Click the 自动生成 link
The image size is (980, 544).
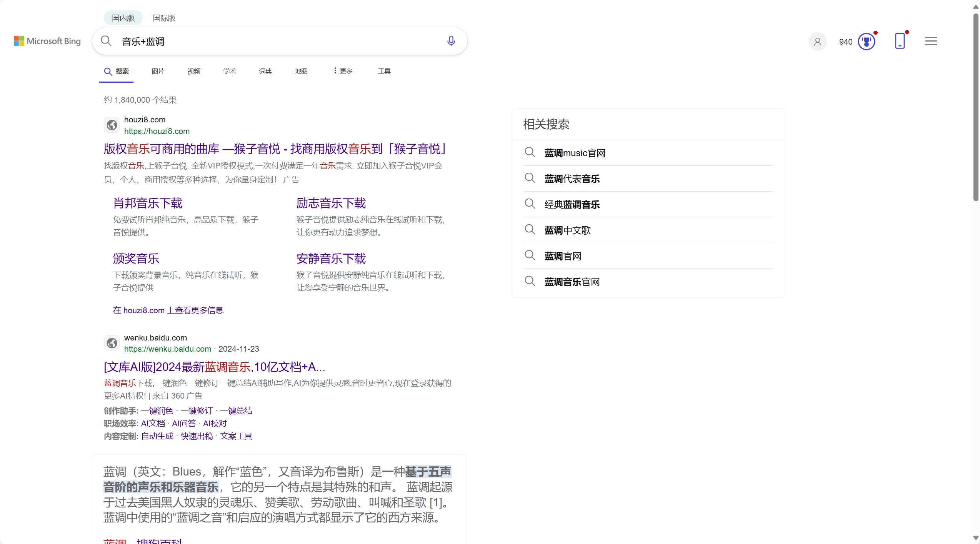157,436
